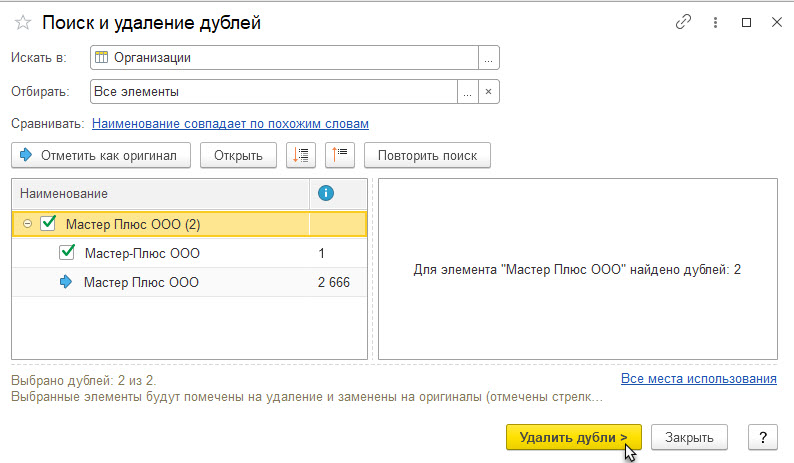Click the Организации table icon in field

[101, 58]
